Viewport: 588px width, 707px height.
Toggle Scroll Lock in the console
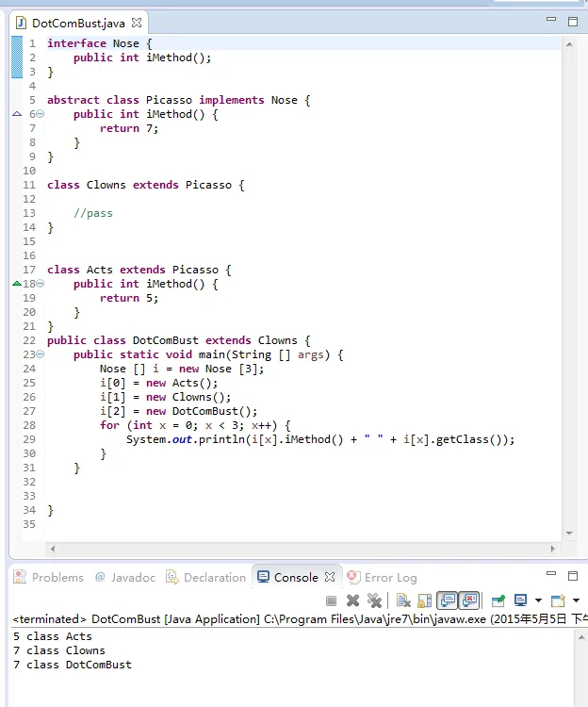[x=424, y=600]
